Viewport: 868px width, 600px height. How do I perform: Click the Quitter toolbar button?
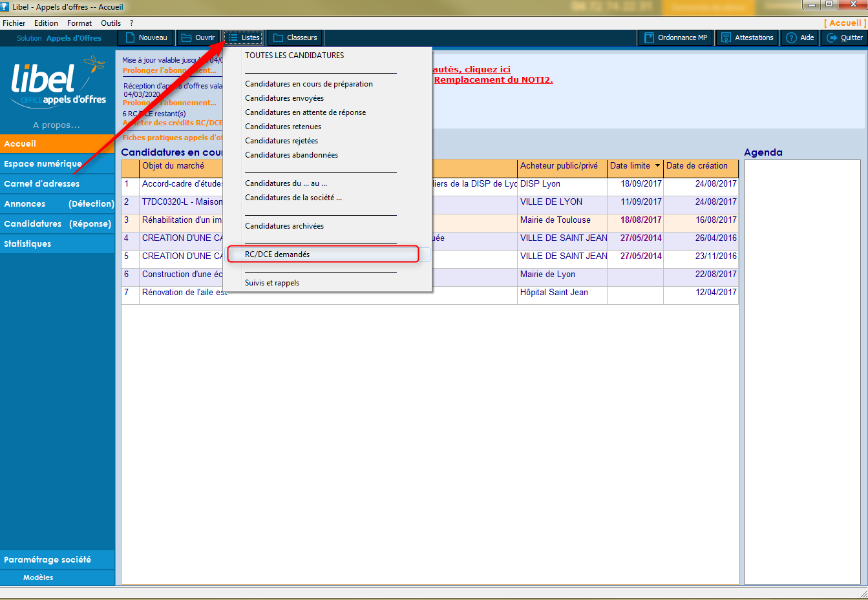coord(845,37)
